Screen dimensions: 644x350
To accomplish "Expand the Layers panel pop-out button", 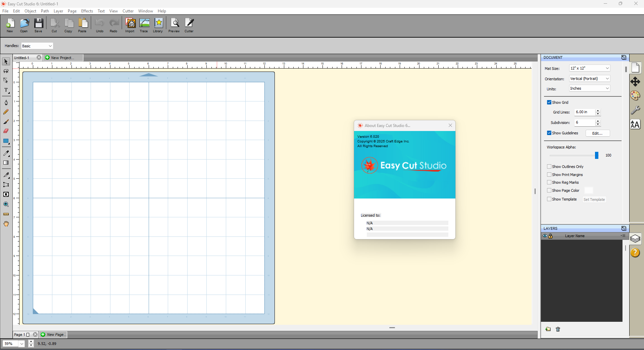I will coord(624,228).
